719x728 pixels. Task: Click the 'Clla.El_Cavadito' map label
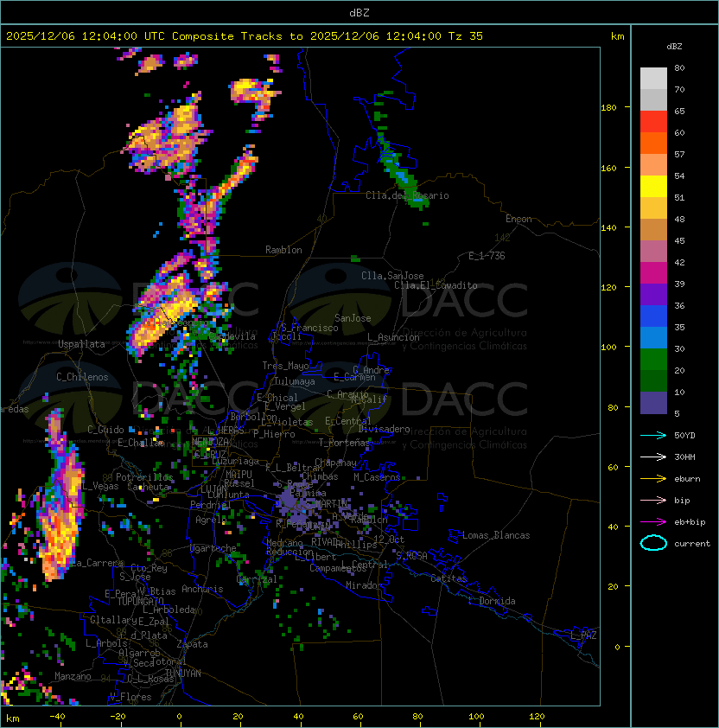pos(436,285)
